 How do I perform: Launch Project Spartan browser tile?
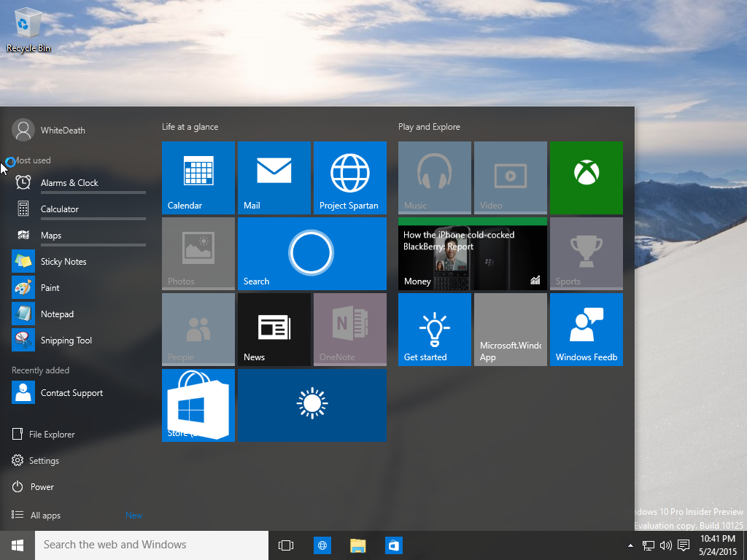[349, 178]
